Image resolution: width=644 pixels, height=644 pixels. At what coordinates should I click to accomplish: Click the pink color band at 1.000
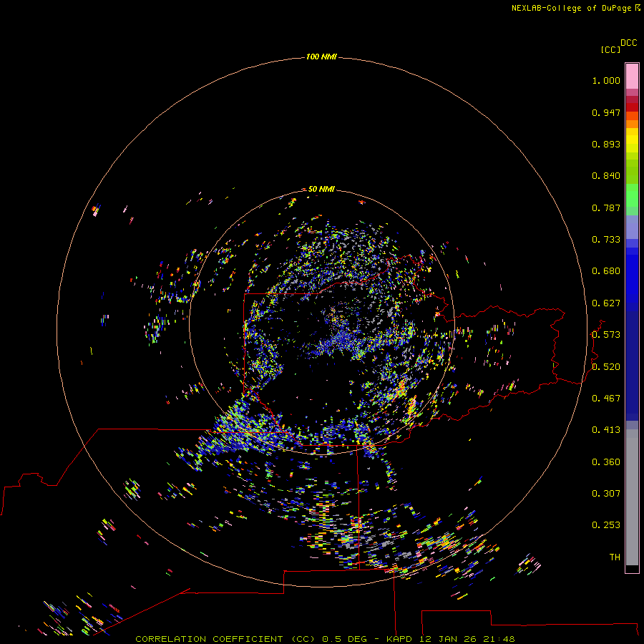coord(632,77)
